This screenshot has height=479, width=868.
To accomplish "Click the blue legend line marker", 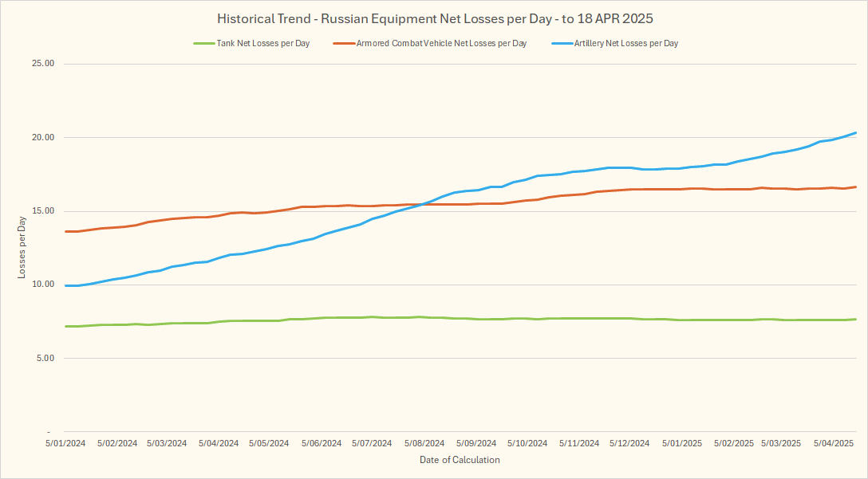I will click(x=562, y=43).
